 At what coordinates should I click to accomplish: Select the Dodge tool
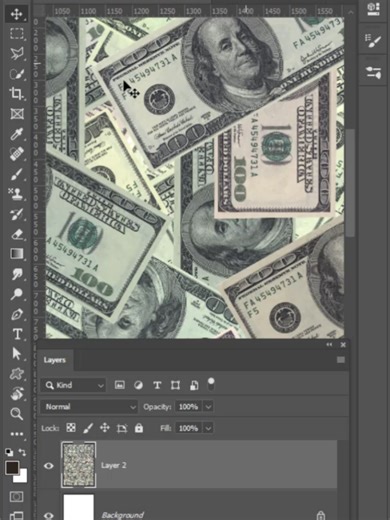coord(16,294)
